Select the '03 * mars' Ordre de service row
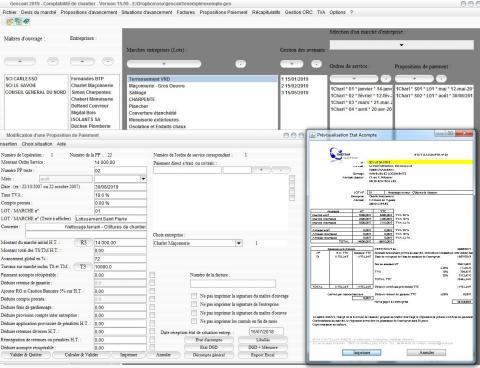The image size is (480, 368). click(x=361, y=102)
